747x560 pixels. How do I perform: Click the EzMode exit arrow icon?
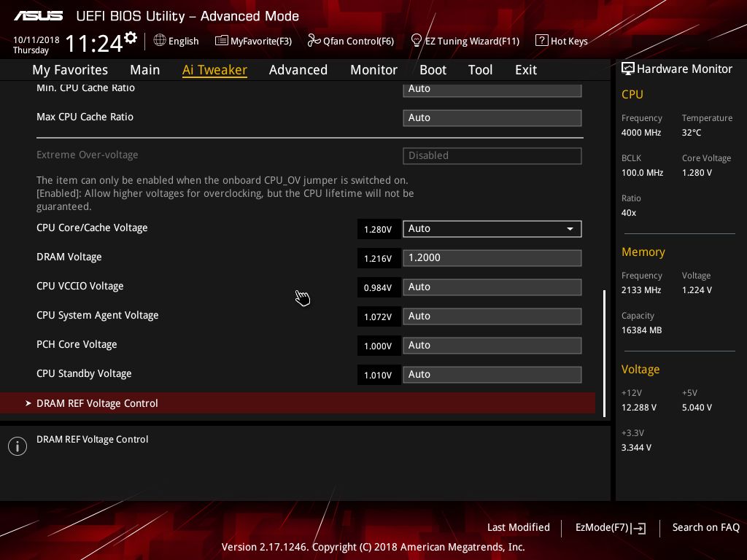point(639,528)
